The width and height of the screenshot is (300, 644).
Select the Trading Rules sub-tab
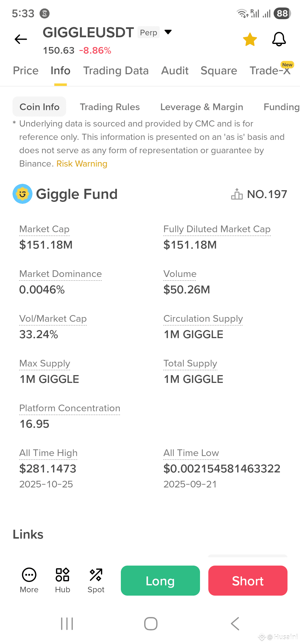(110, 107)
